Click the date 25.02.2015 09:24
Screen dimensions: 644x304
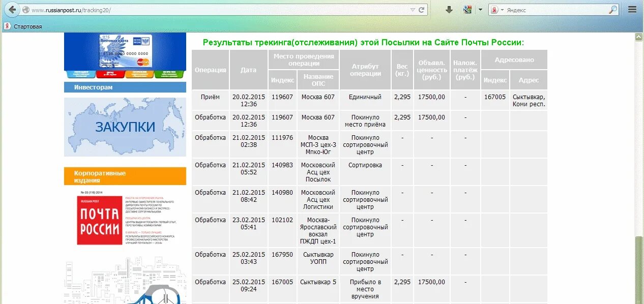pos(248,289)
